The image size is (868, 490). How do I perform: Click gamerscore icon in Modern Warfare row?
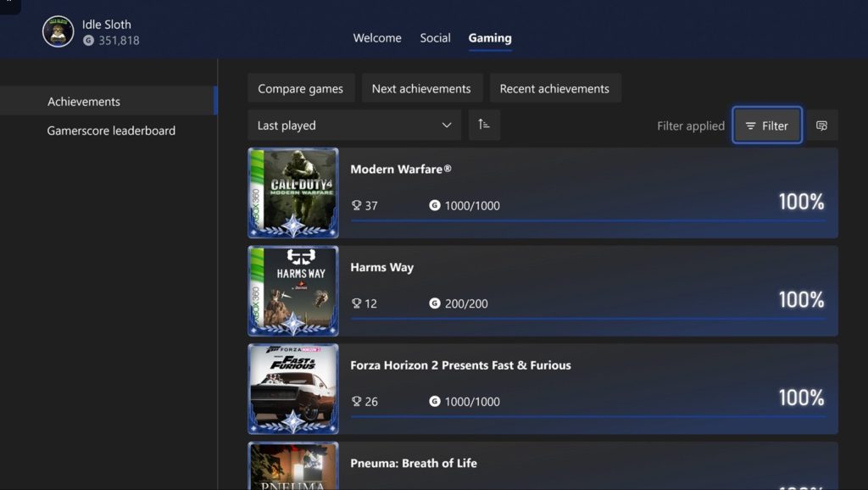[x=435, y=205]
